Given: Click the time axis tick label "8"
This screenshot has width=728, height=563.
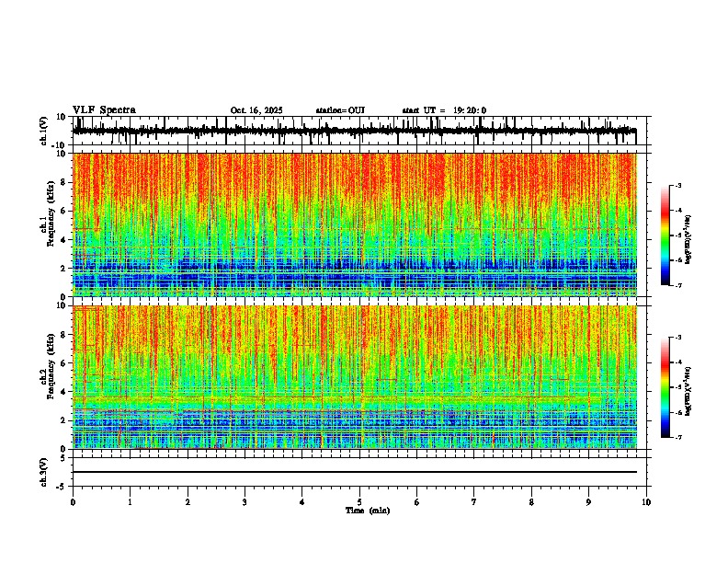Looking at the screenshot, I should [x=531, y=502].
